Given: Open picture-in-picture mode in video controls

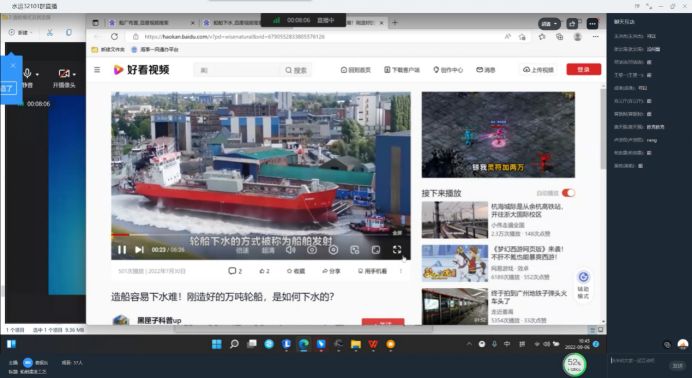Looking at the screenshot, I should point(354,250).
